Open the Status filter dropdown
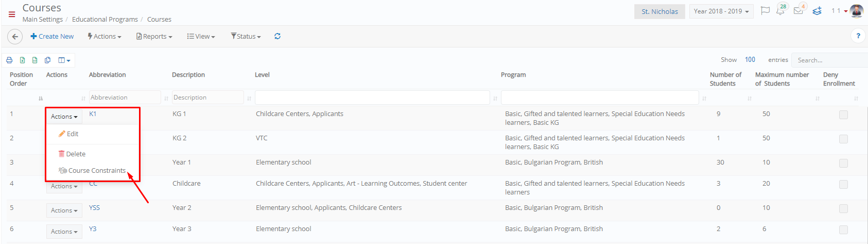Image resolution: width=868 pixels, height=244 pixels. point(246,36)
